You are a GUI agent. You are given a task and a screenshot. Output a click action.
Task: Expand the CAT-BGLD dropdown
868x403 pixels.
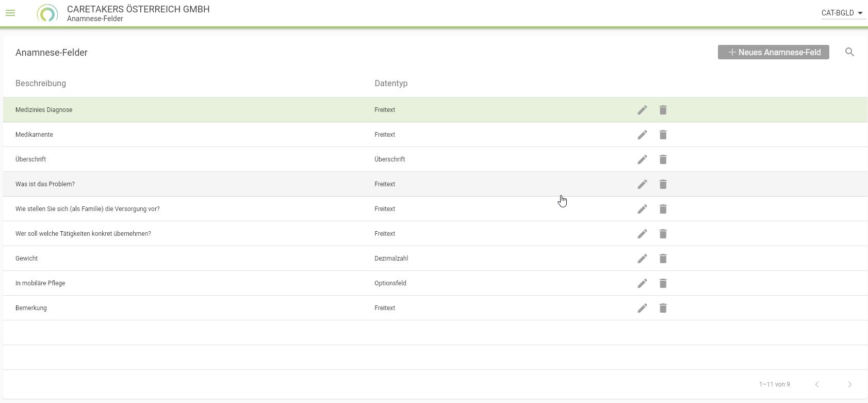point(842,13)
